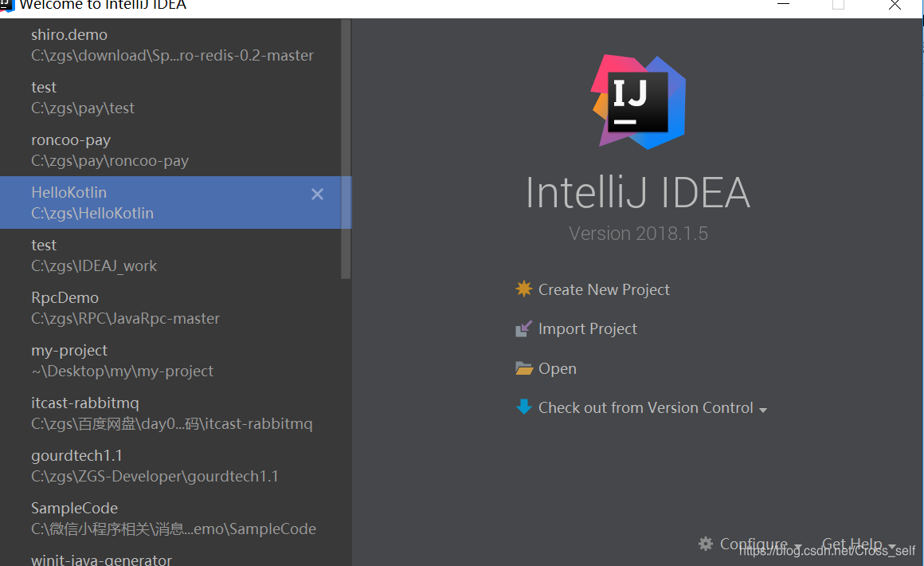The image size is (924, 566).
Task: Open the Get Help dropdown menu
Action: [x=858, y=544]
